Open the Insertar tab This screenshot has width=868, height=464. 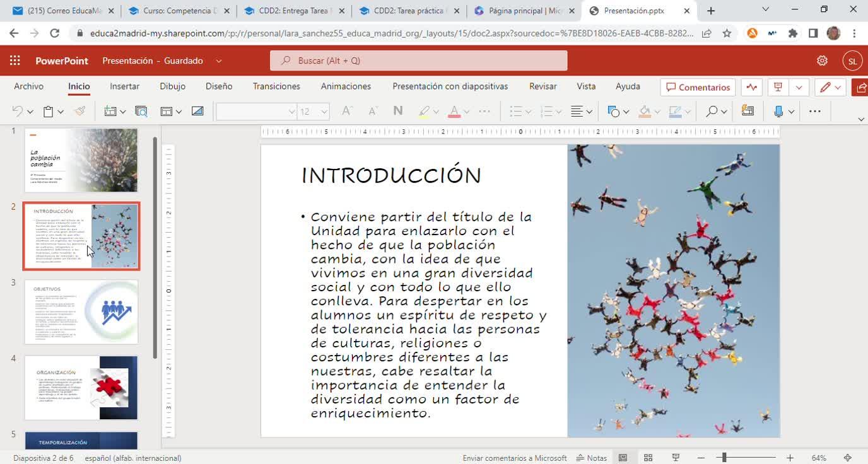pyautogui.click(x=124, y=86)
